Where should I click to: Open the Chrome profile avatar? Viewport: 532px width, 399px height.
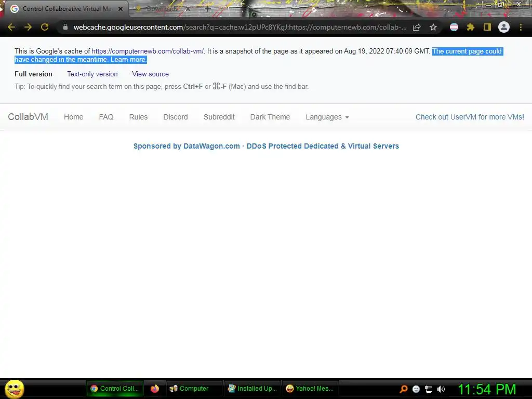pos(504,27)
